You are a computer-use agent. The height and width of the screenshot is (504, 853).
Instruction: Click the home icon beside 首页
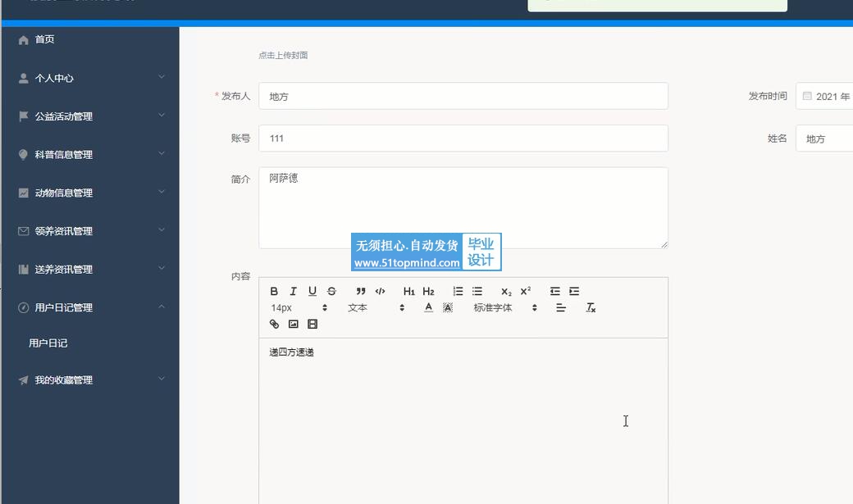click(24, 39)
